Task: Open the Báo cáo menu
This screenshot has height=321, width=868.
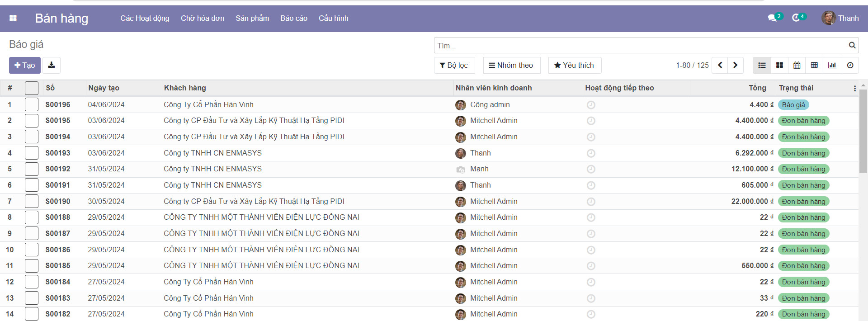Action: (x=293, y=18)
